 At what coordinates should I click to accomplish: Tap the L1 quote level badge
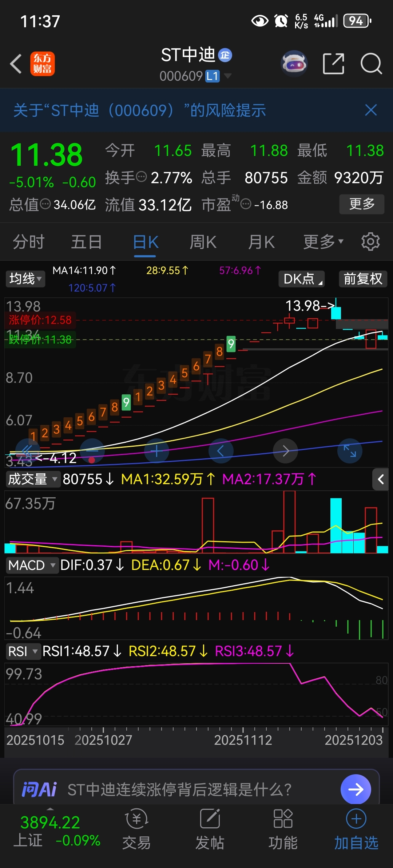point(213,76)
